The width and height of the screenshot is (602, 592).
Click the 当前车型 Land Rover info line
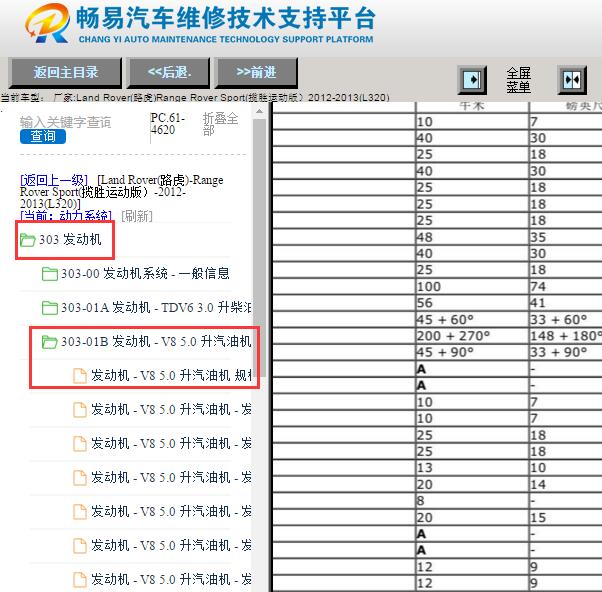click(x=195, y=98)
